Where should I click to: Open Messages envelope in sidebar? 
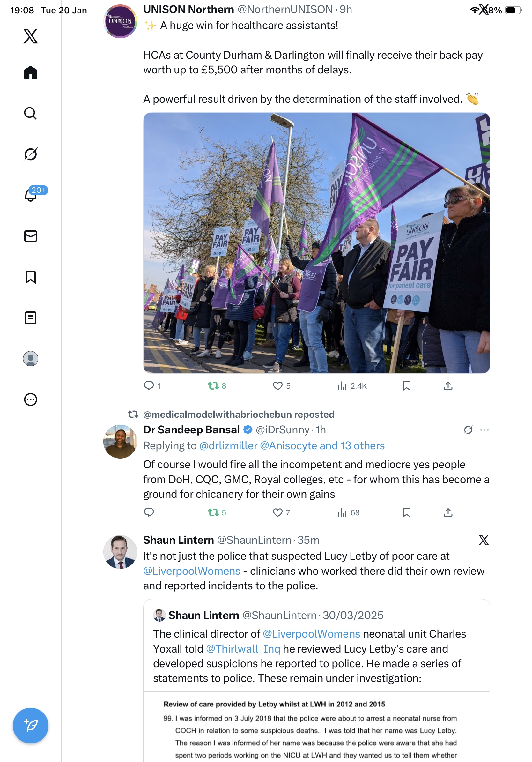[31, 236]
